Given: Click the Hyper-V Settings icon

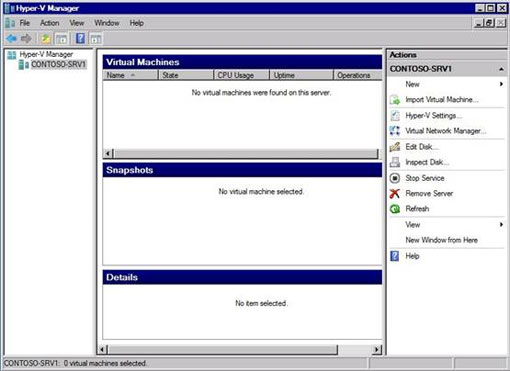Looking at the screenshot, I should (x=395, y=115).
